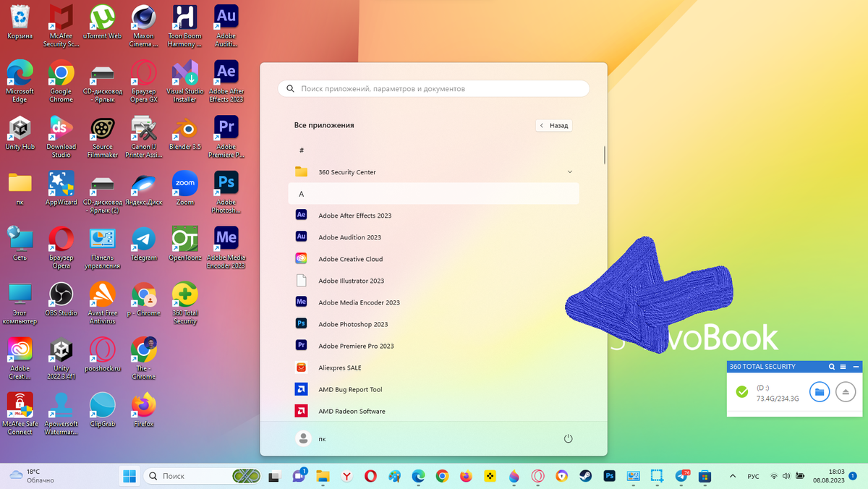Select the Unity Hub desktop icon
Viewport: 868px width, 489px height.
coord(20,132)
